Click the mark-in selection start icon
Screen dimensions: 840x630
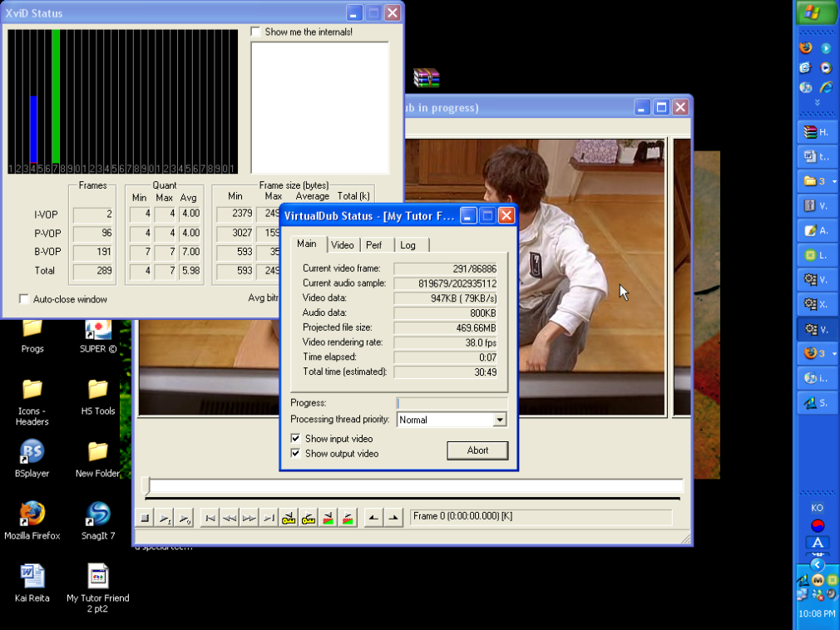click(373, 518)
